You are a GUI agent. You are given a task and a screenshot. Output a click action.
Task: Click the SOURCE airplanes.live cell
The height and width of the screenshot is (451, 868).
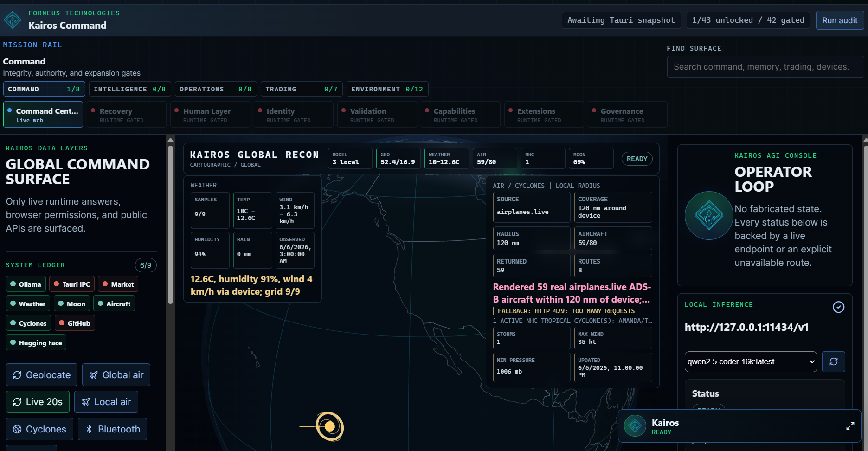(x=531, y=207)
